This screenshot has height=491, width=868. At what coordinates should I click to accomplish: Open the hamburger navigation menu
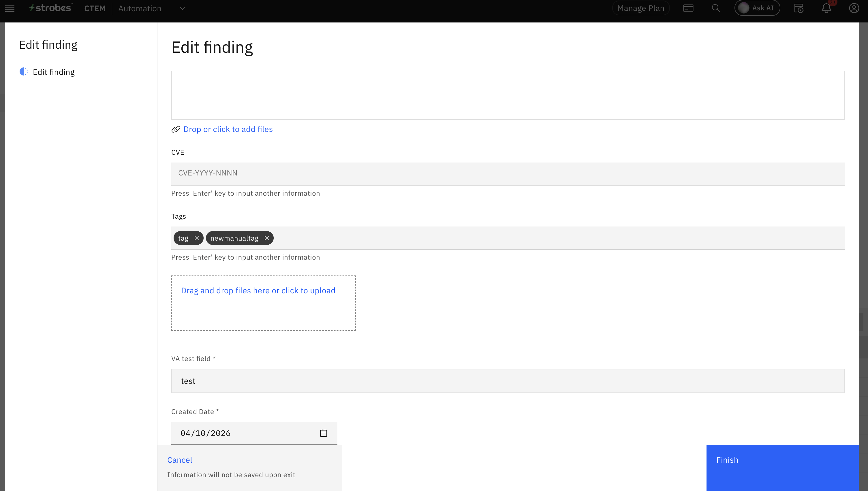[10, 8]
